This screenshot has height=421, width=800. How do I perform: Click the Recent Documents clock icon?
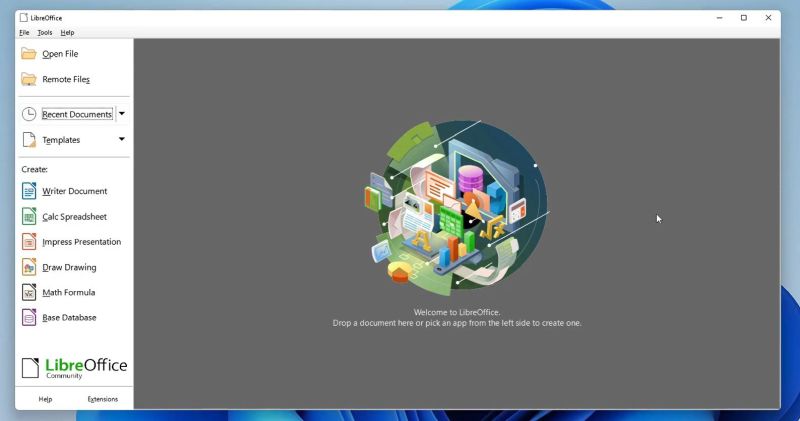pyautogui.click(x=29, y=114)
